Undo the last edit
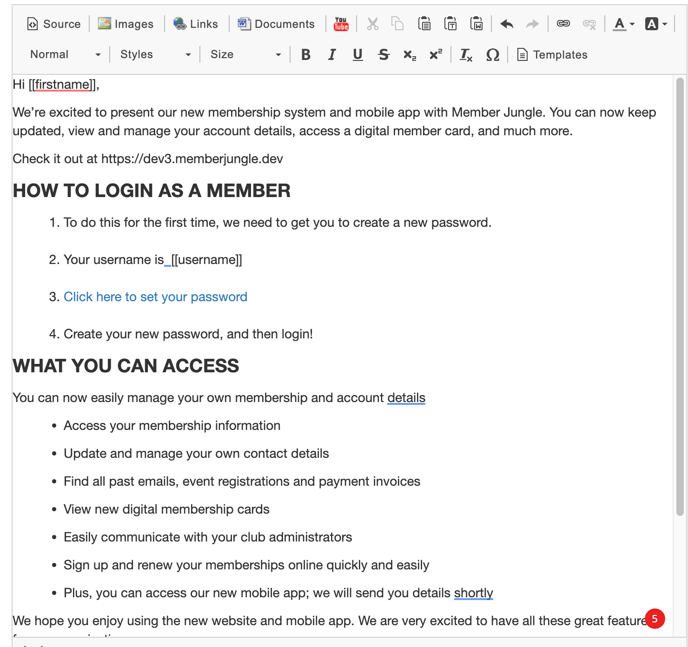The height and width of the screenshot is (647, 688). tap(507, 24)
